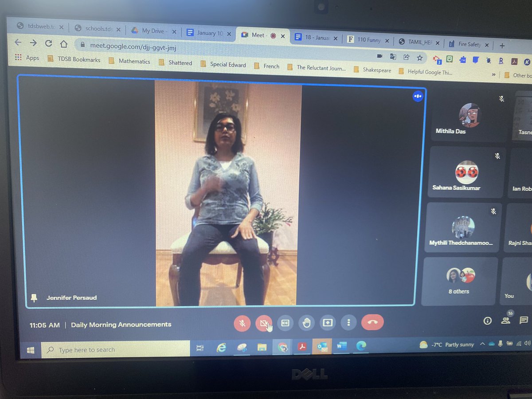Image resolution: width=532 pixels, height=399 pixels.
Task: Click the blue audio indicator on main video
Action: pyautogui.click(x=418, y=96)
